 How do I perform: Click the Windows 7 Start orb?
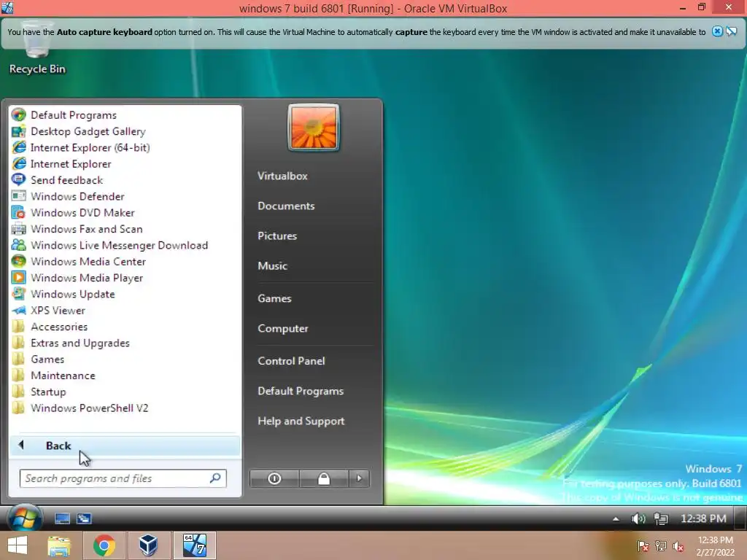[24, 518]
